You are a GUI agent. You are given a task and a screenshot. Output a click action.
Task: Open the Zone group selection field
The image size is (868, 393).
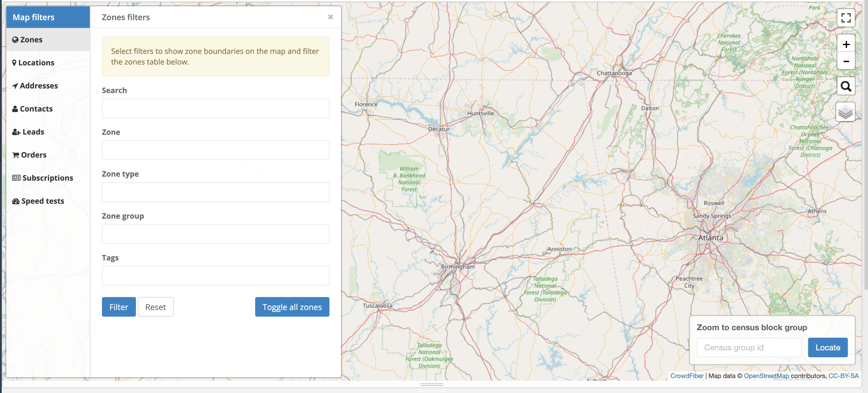click(x=215, y=234)
